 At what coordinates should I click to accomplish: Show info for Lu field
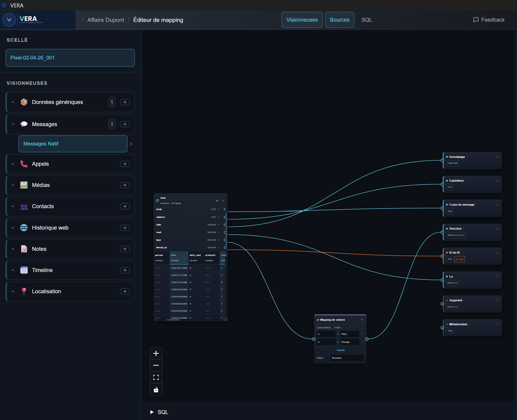(x=497, y=277)
